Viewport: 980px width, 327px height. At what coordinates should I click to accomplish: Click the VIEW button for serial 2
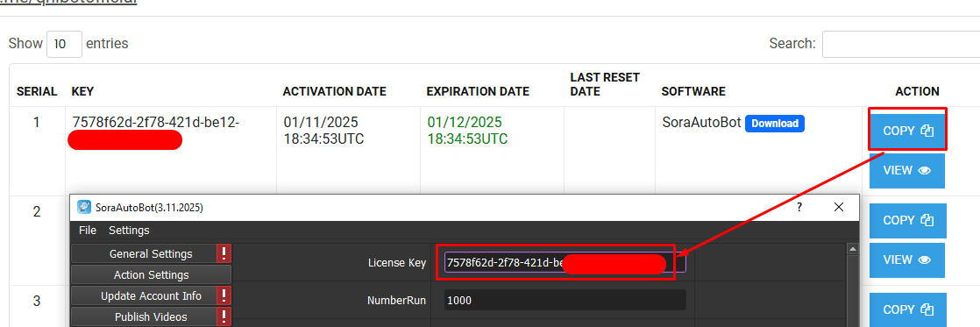(x=907, y=260)
